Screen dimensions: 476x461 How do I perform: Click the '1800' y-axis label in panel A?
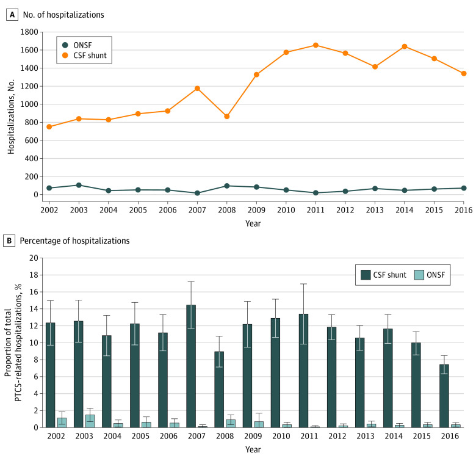click(29, 32)
